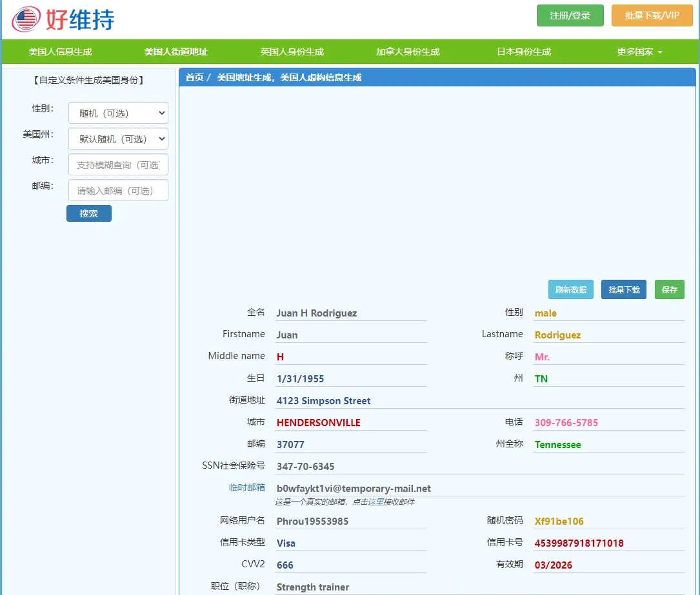Expand the 美国州 state selector
The image size is (700, 595).
[118, 139]
